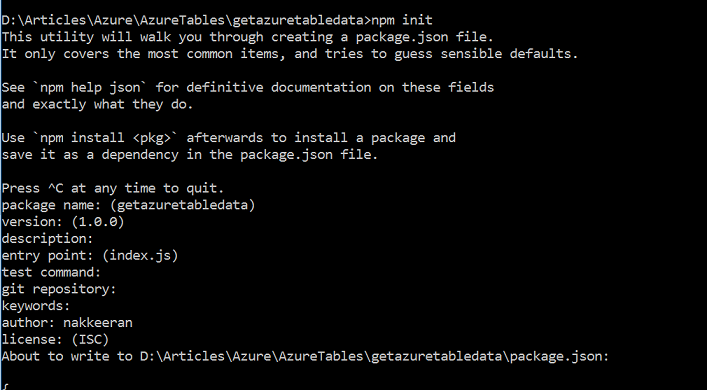707x390 pixels.
Task: Click the author nakkeeran line
Action: click(67, 323)
